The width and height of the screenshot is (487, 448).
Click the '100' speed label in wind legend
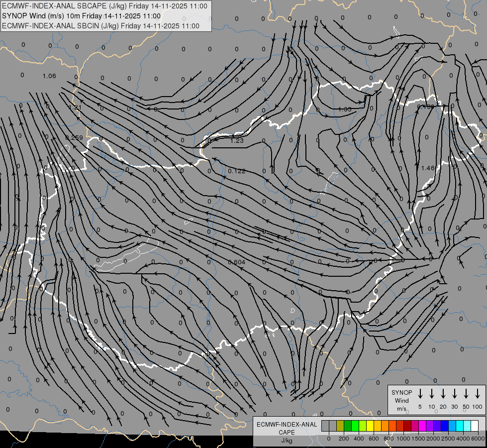[x=478, y=407]
